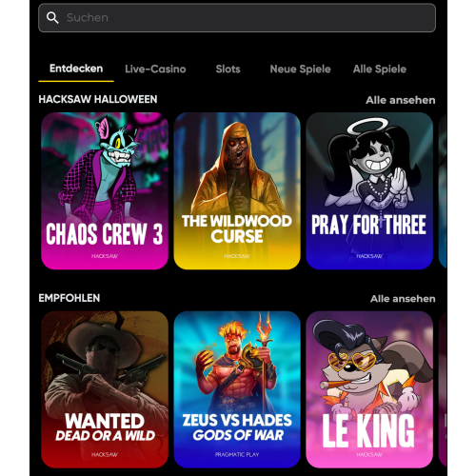Click Alle ansehen for Empfohlen

403,299
